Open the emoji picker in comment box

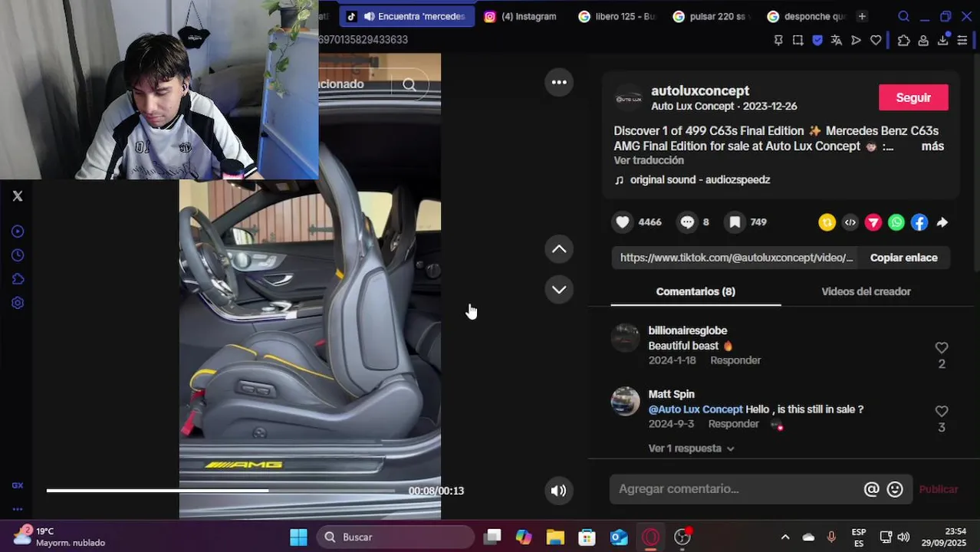point(895,489)
